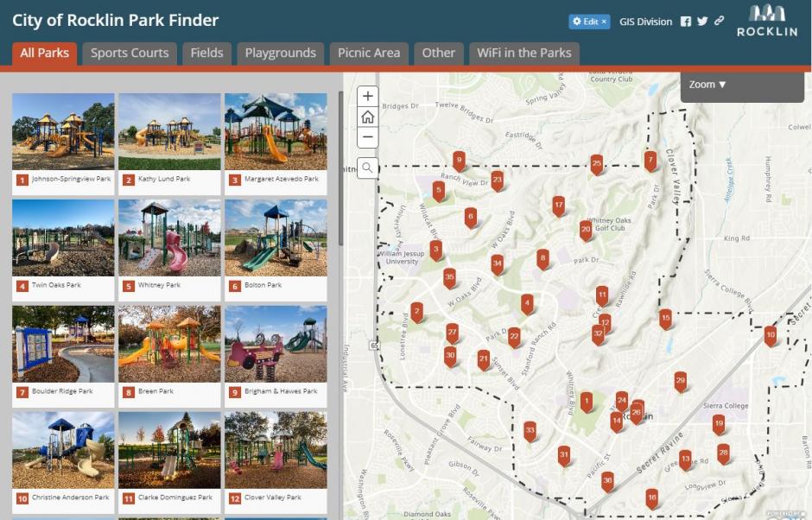Show the Picnic Area tab
Viewport: 812px width, 520px height.
click(369, 53)
